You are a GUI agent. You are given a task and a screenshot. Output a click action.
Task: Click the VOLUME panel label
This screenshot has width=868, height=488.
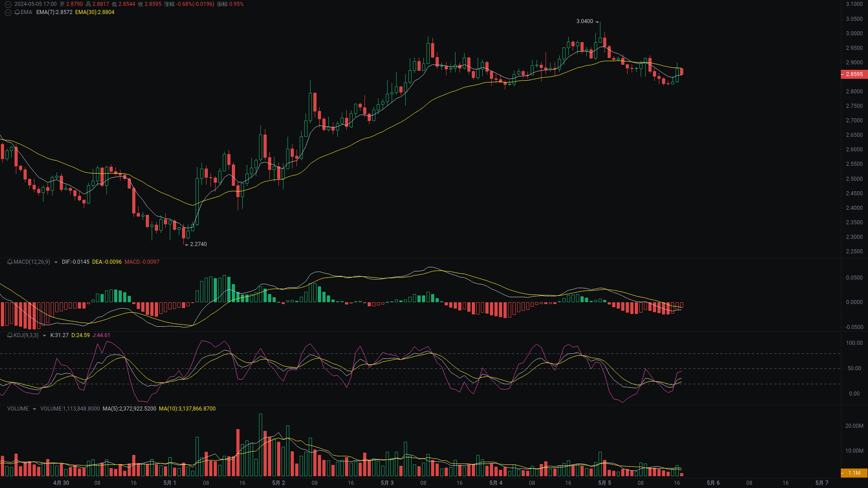pyautogui.click(x=18, y=408)
